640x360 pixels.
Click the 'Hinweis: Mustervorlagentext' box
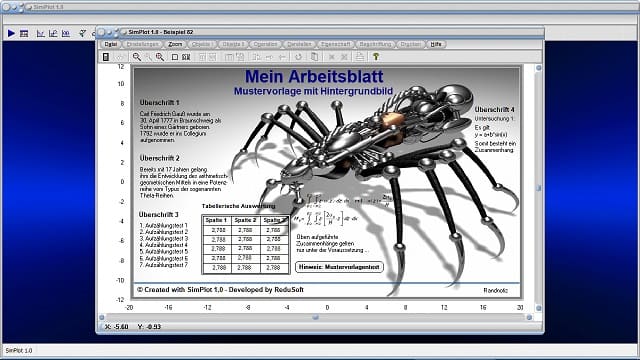[339, 267]
